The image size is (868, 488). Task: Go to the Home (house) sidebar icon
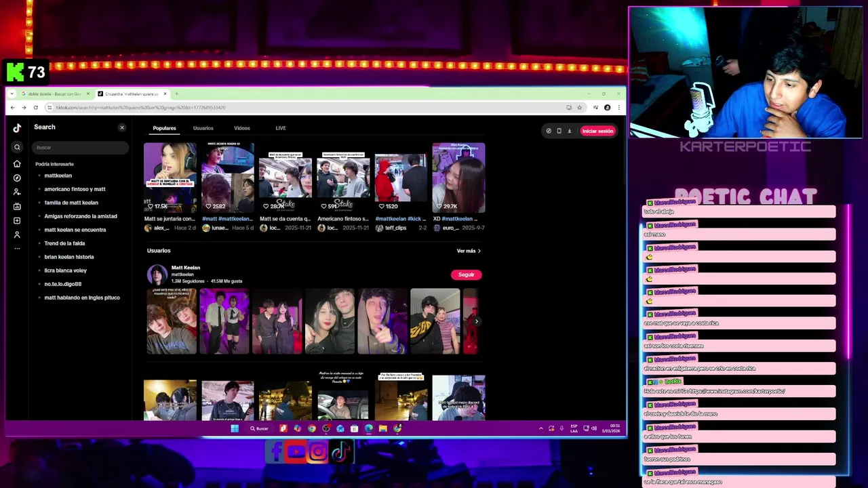pyautogui.click(x=17, y=164)
